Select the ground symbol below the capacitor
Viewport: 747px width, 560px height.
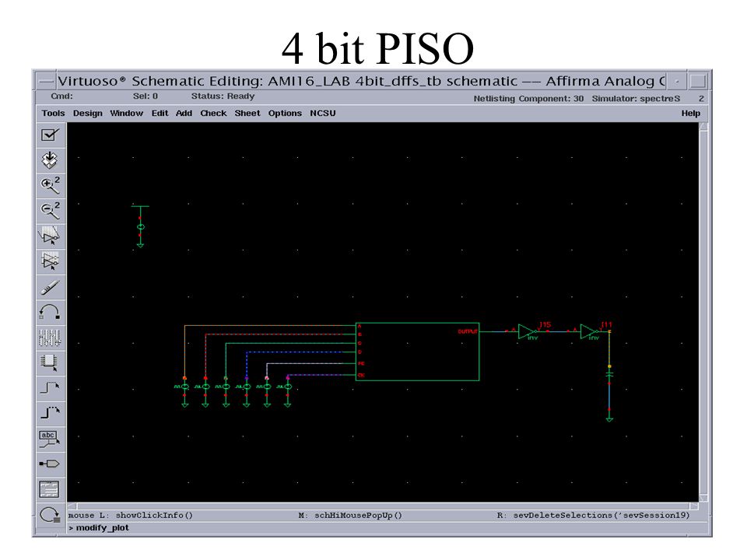coord(609,418)
